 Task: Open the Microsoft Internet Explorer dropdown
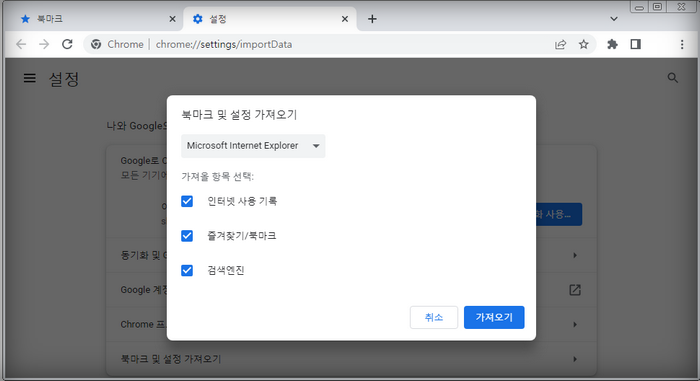(253, 146)
